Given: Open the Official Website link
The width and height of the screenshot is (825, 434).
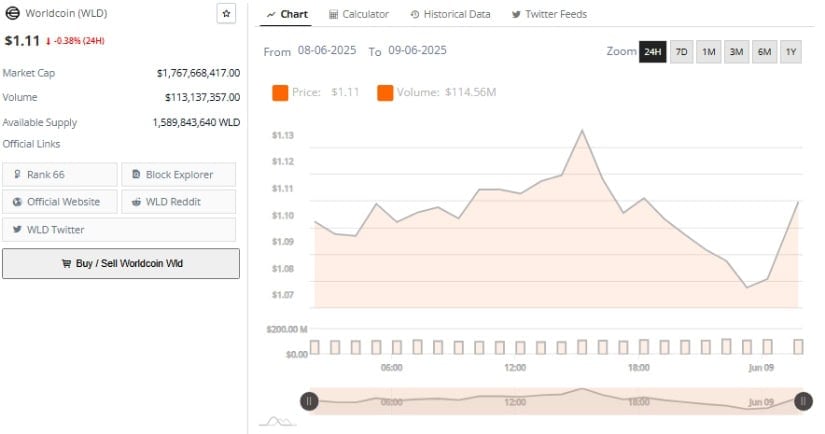Looking at the screenshot, I should point(59,202).
